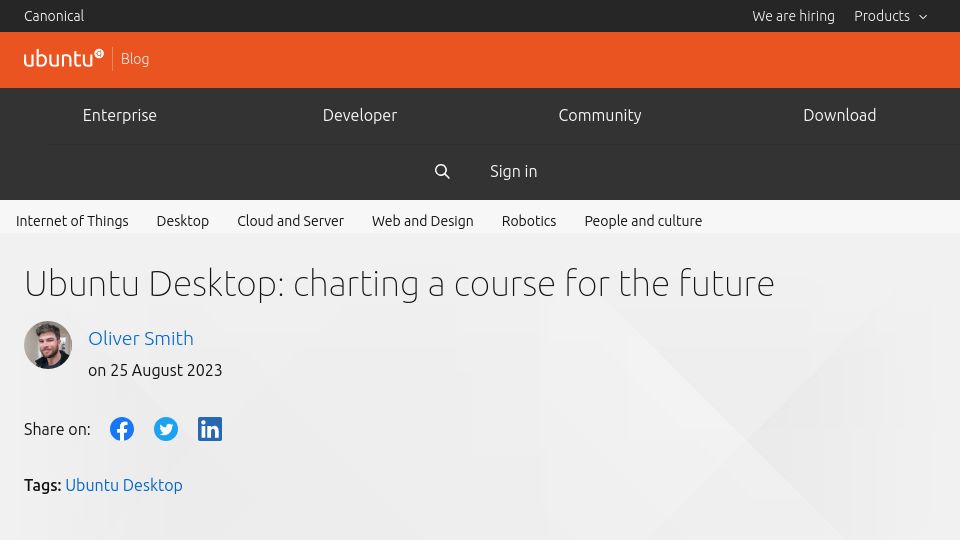Screen dimensions: 960x540
Task: Go to the Blog home link
Action: click(135, 59)
